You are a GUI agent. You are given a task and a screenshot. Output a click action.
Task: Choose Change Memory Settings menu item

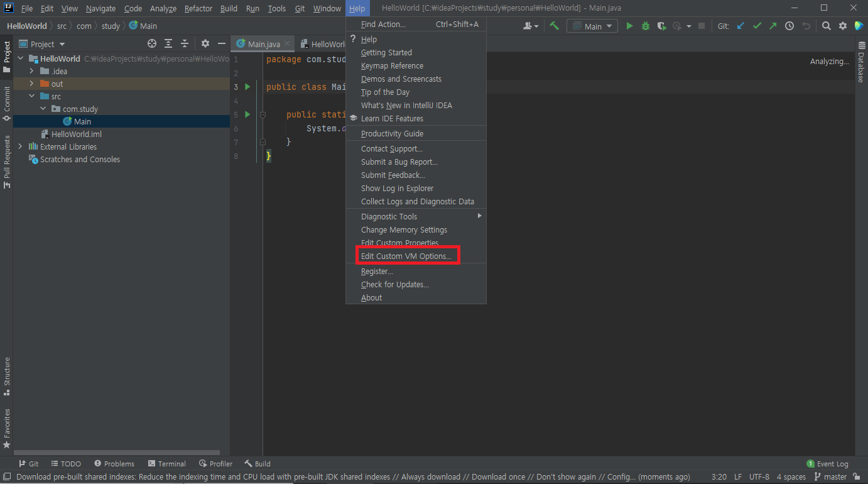(416, 229)
